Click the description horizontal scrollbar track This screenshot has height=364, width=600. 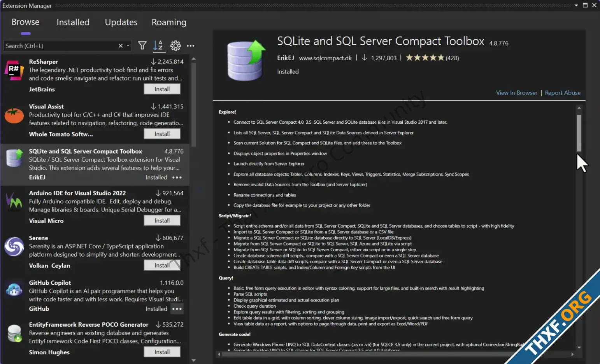pos(395,354)
